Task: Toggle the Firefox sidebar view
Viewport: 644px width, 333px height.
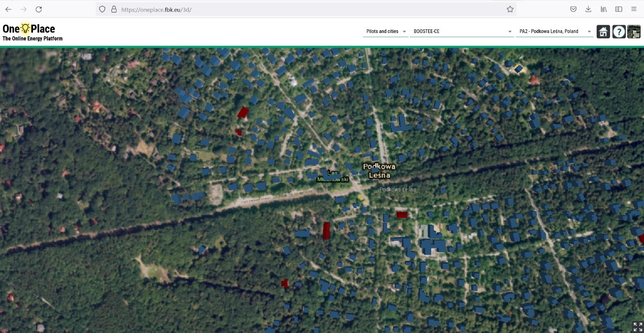Action: [x=618, y=9]
